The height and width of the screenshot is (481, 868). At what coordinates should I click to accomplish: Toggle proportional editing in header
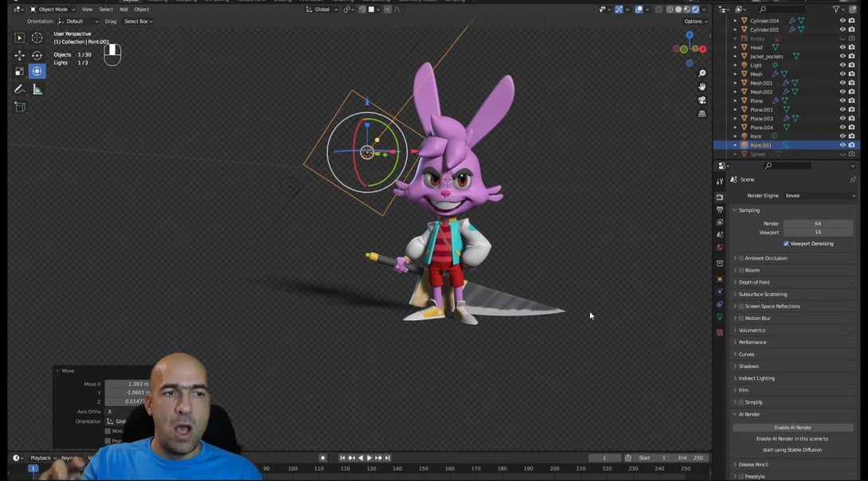pos(388,10)
